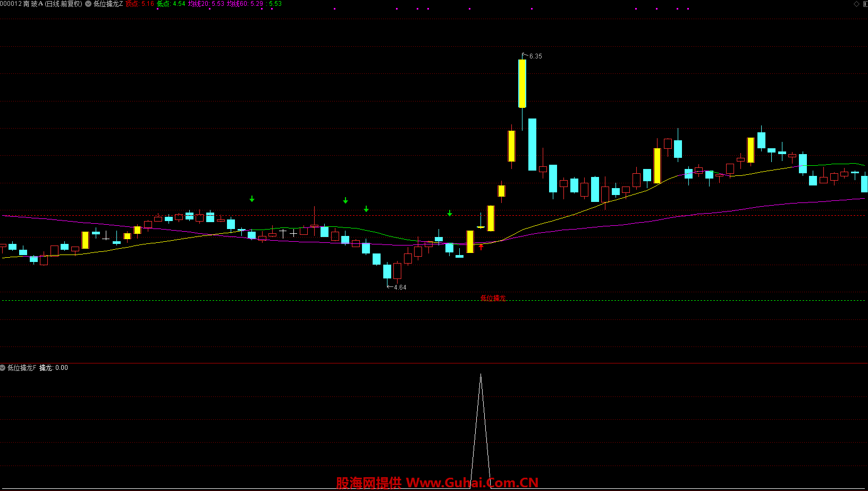Click the panel layout icon at top-right edge
The height and width of the screenshot is (491, 868).
tap(865, 4)
